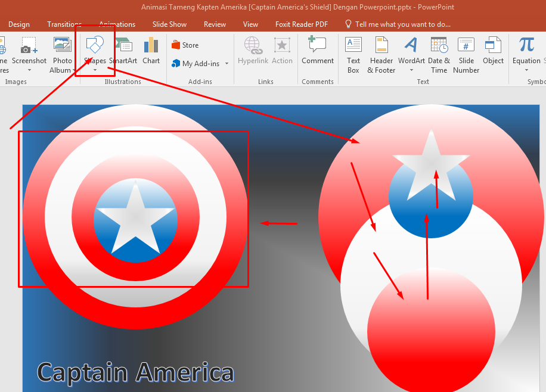Click the Tell me lightbulb icon
Image resolution: width=546 pixels, height=392 pixels.
348,24
